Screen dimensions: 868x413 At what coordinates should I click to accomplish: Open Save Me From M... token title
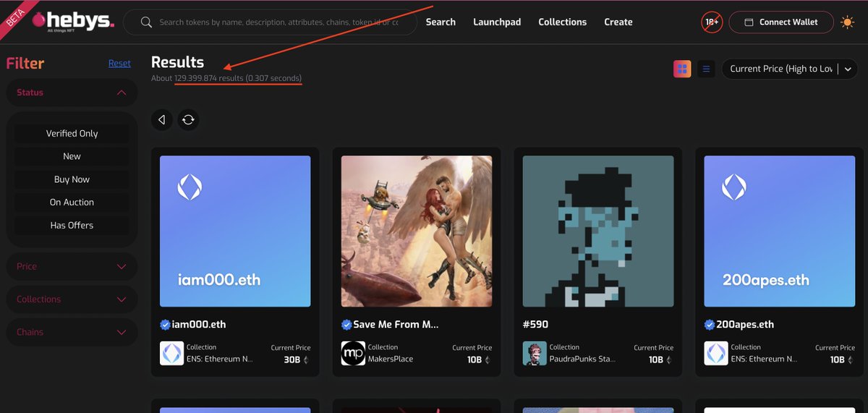[396, 324]
